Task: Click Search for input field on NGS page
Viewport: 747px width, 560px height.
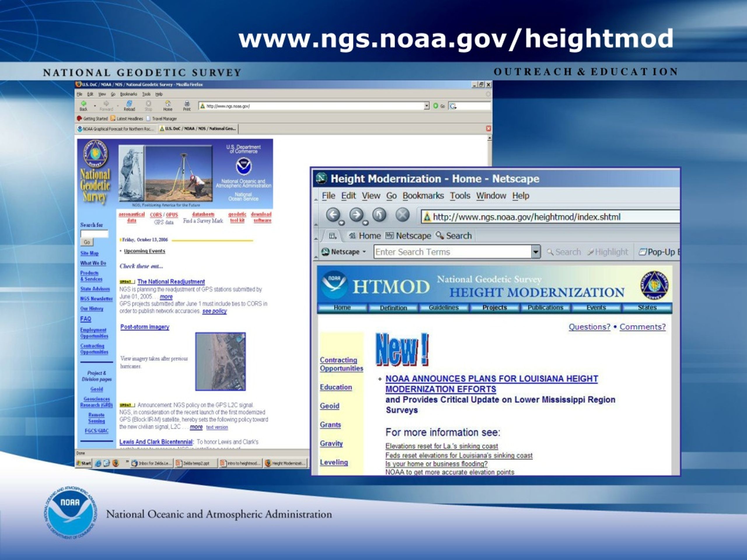Action: point(94,234)
